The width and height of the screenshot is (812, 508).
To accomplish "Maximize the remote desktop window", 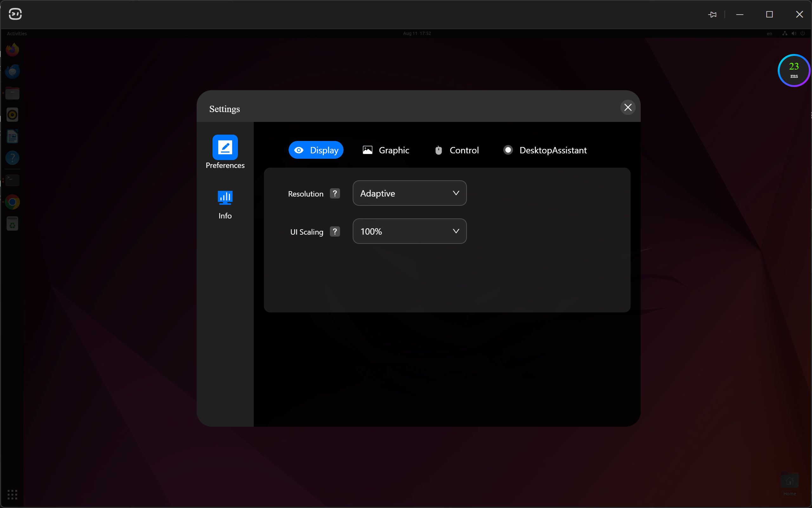I will point(769,15).
